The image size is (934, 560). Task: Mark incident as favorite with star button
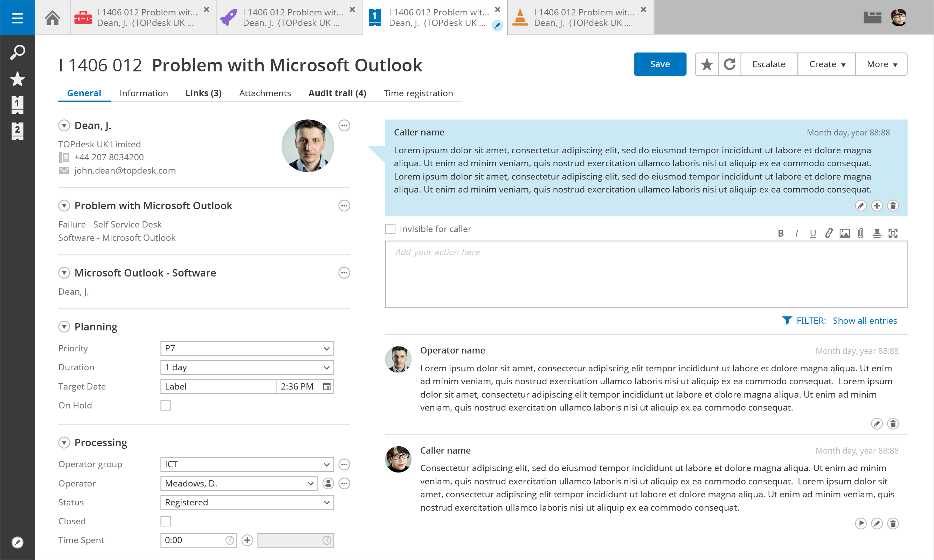click(707, 64)
